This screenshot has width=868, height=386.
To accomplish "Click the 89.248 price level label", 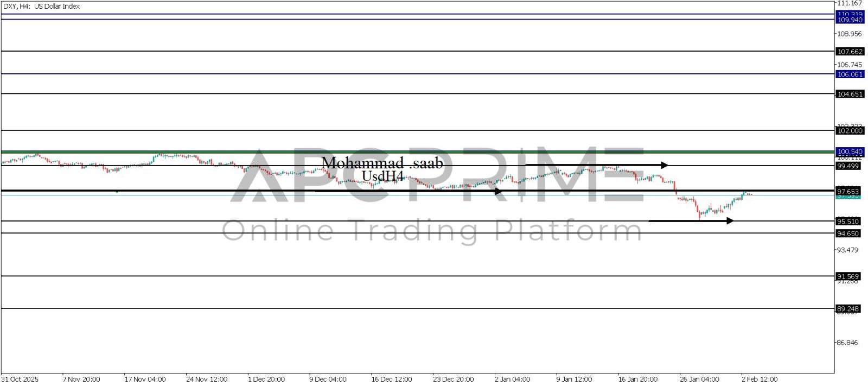I will pos(848,309).
